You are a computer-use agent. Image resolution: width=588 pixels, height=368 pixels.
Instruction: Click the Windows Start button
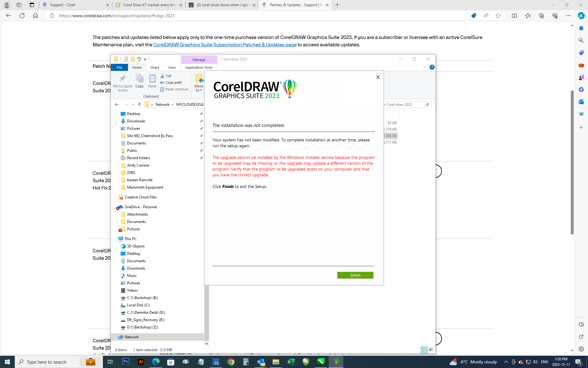click(x=7, y=362)
